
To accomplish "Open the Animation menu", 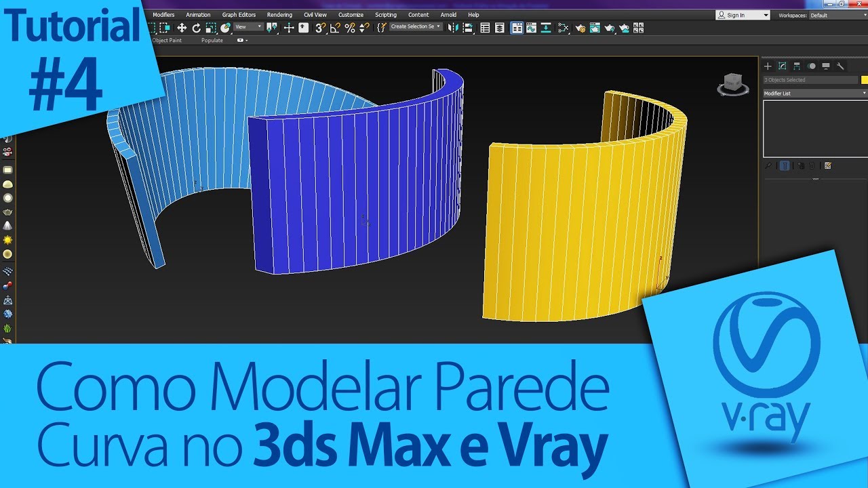I will 198,15.
